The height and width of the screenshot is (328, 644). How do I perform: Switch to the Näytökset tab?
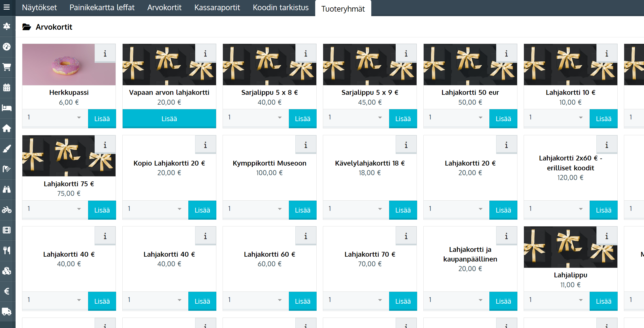click(39, 8)
